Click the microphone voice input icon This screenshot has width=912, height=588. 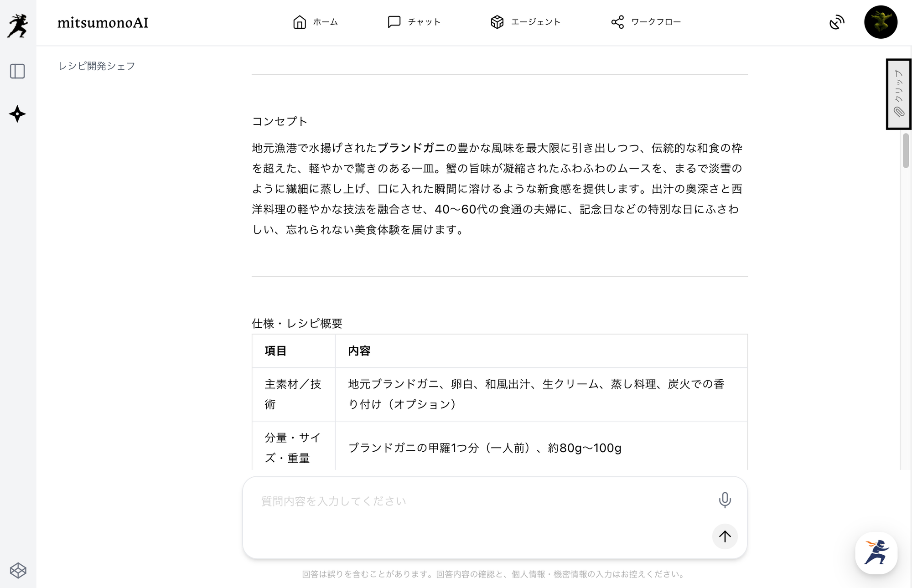coord(725,500)
